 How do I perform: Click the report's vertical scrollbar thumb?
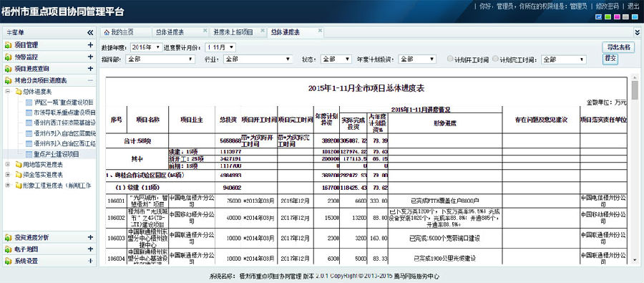tap(635, 90)
